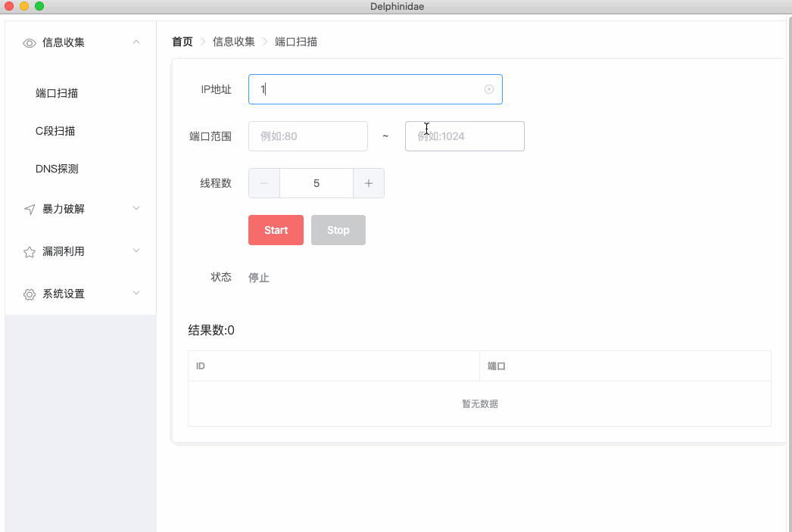Screen dimensions: 792x532
Task: Click the gear icon beside 系统设置
Action: coord(30,294)
